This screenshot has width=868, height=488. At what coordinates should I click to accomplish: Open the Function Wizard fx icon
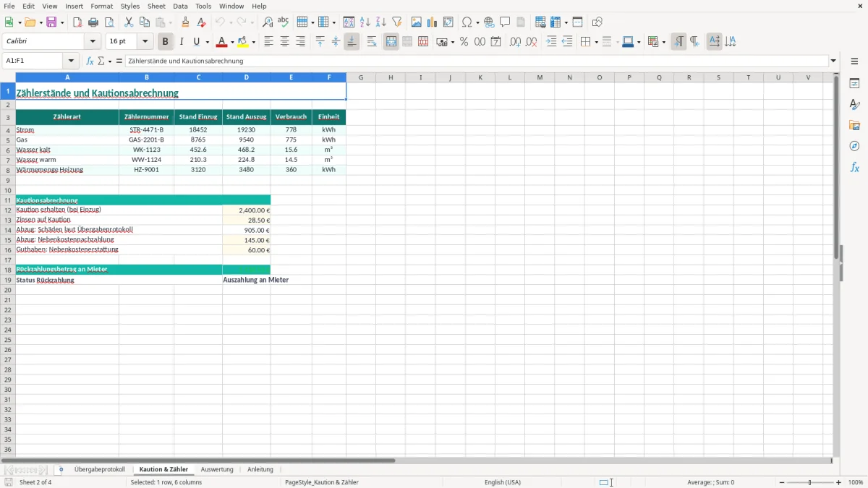pyautogui.click(x=90, y=61)
